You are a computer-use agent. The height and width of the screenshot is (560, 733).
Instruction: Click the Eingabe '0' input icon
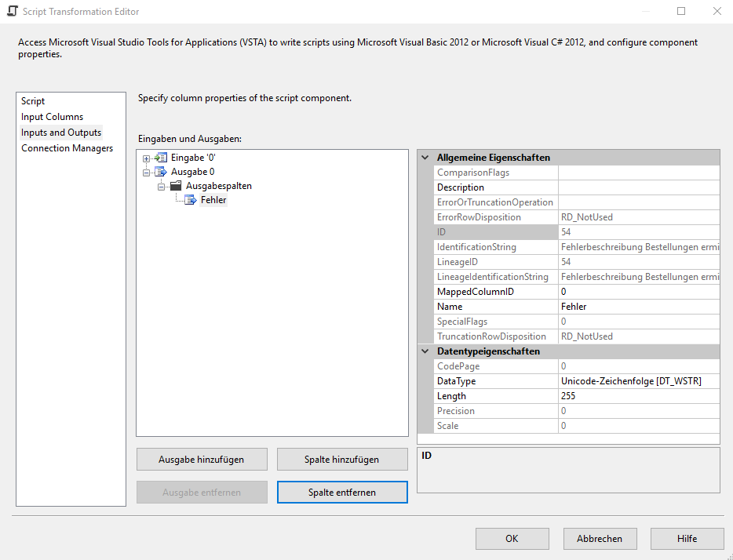point(161,158)
